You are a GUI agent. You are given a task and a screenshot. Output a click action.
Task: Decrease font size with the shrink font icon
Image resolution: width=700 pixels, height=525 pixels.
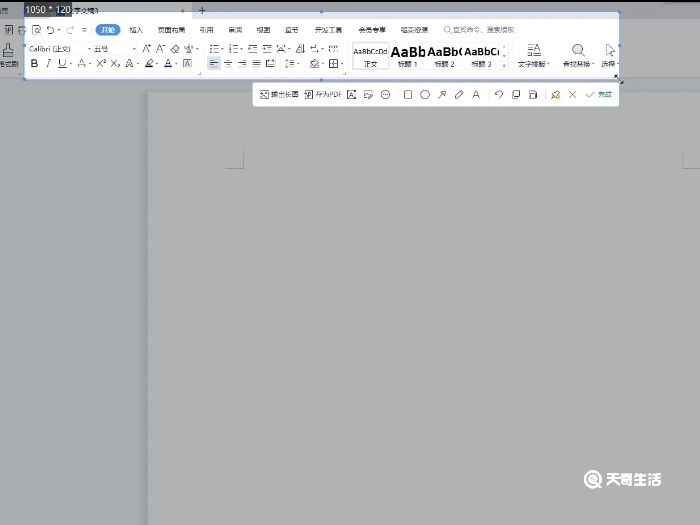[x=160, y=48]
